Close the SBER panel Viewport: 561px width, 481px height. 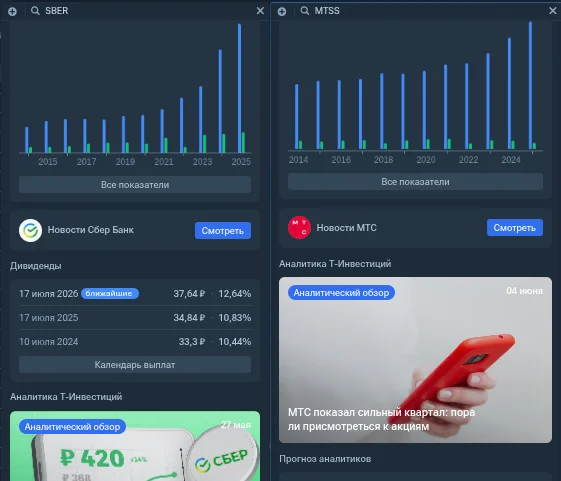pyautogui.click(x=260, y=11)
